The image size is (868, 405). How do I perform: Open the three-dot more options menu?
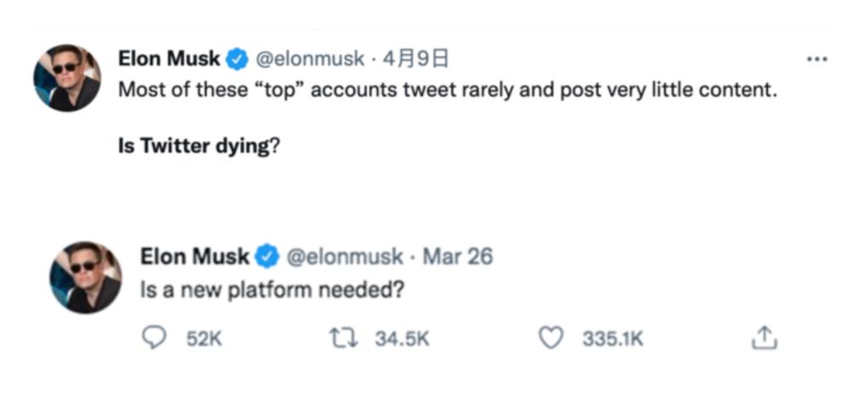coord(816,59)
